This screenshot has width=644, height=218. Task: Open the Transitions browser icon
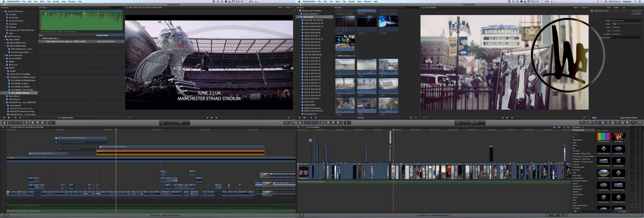(x=613, y=123)
